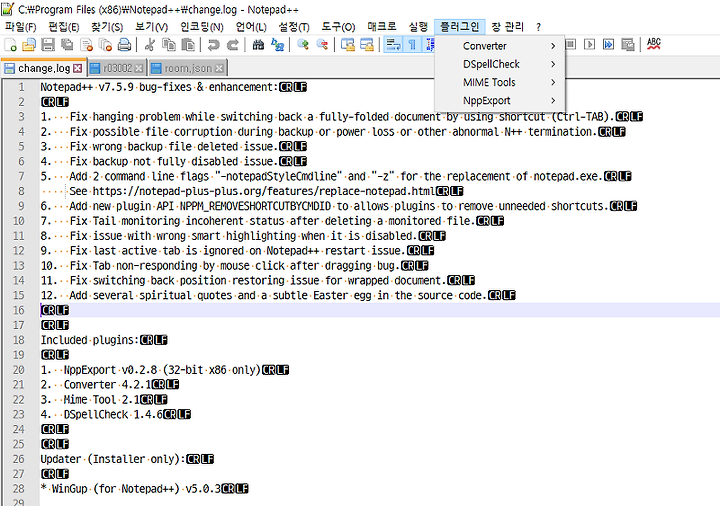The image size is (720, 506).
Task: Toggle synchronize vertical scrolling icon
Action: [348, 45]
